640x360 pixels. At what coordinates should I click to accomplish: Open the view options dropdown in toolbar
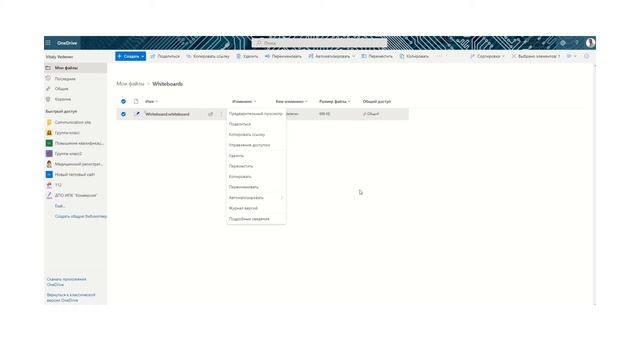571,56
